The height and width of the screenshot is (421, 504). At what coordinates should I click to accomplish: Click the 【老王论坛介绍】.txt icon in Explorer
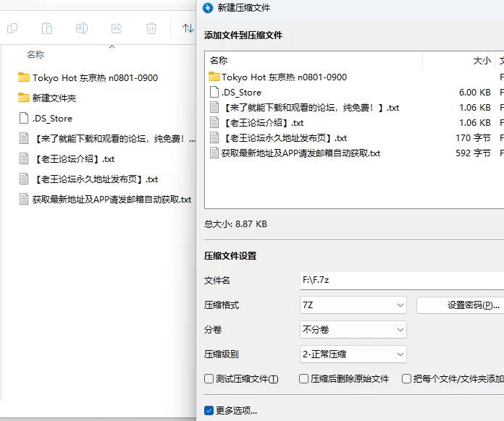click(24, 158)
